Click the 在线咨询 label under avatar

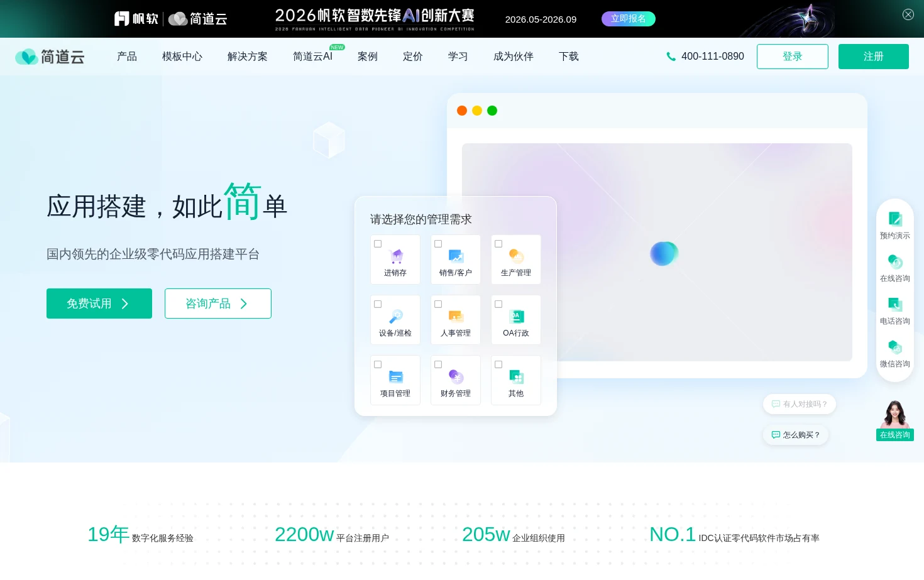pos(895,435)
